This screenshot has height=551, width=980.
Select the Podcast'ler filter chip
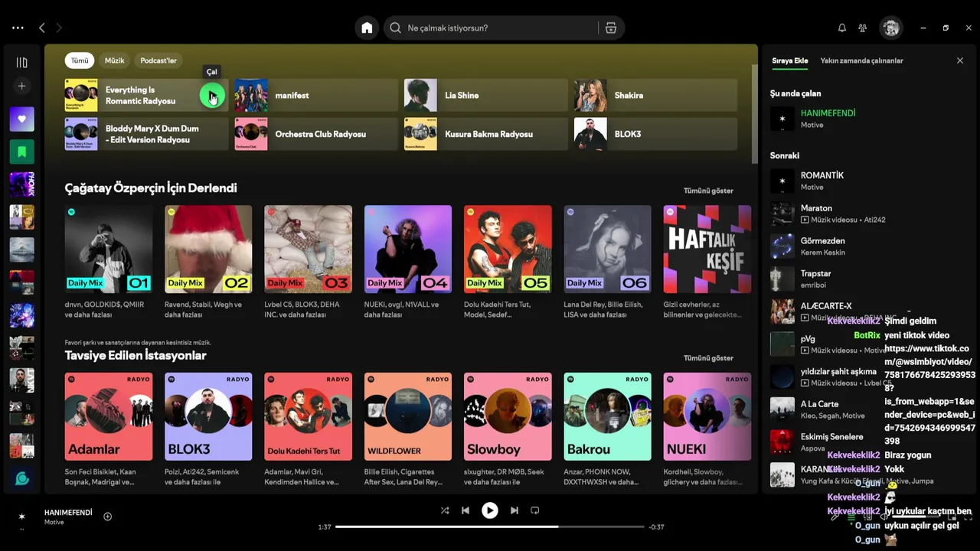[x=158, y=60]
